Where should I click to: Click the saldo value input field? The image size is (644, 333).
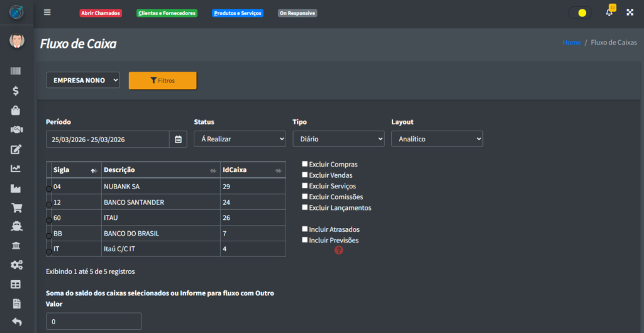pos(94,321)
